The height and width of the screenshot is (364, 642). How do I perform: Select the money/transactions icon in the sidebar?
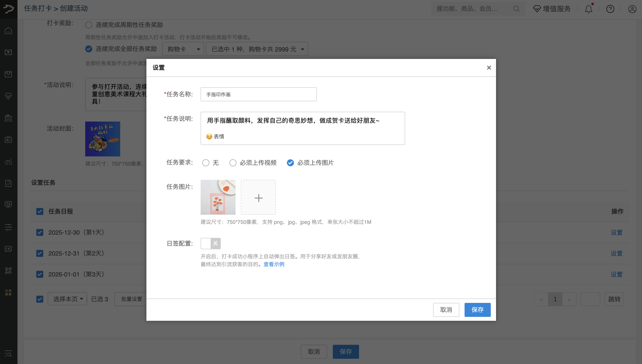(x=8, y=52)
